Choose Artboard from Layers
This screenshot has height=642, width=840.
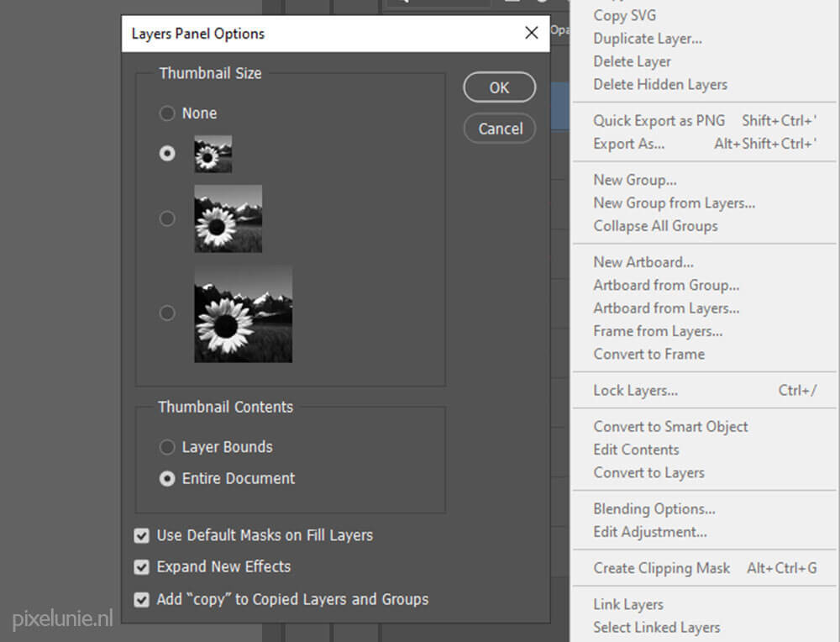click(x=666, y=308)
